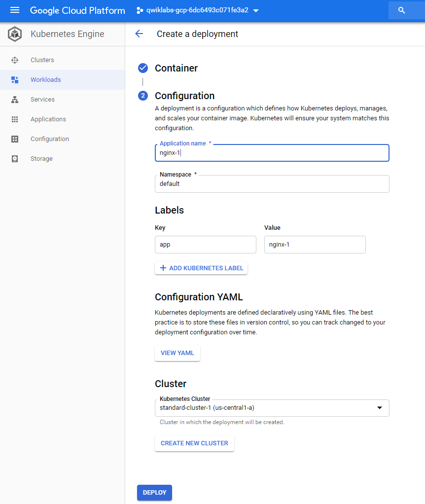Click the Applications grid icon
Viewport: 425px width, 504px height.
[x=15, y=119]
